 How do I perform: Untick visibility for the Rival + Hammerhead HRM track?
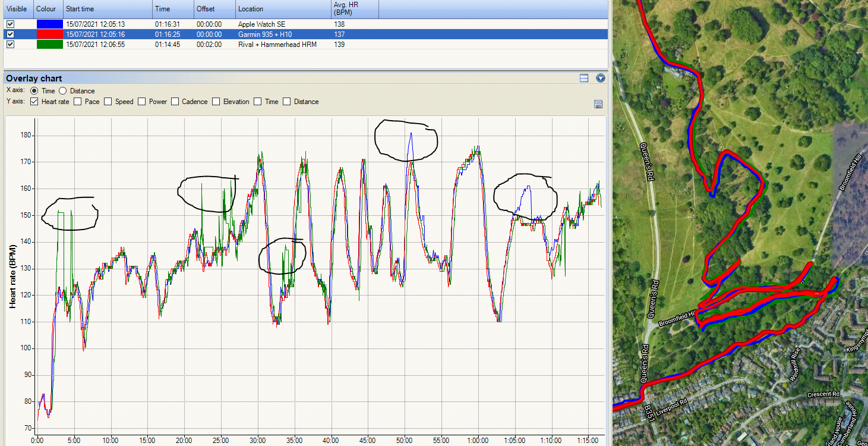click(10, 45)
